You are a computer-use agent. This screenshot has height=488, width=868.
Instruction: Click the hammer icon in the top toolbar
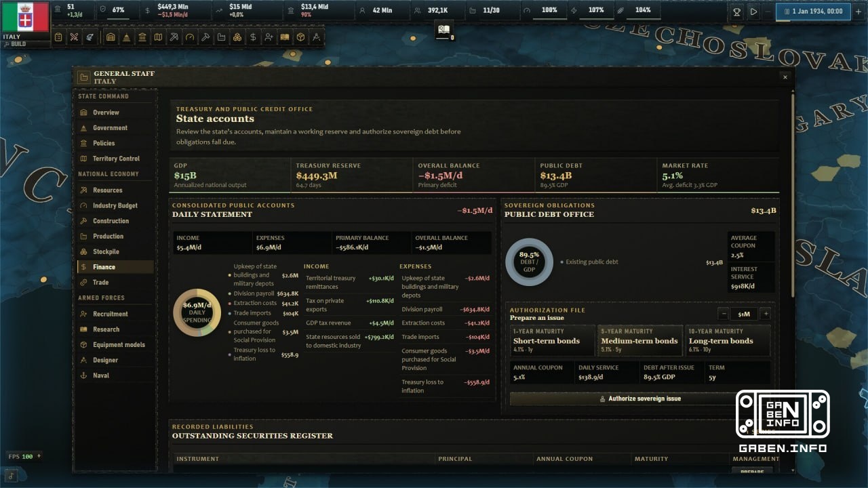[x=205, y=37]
